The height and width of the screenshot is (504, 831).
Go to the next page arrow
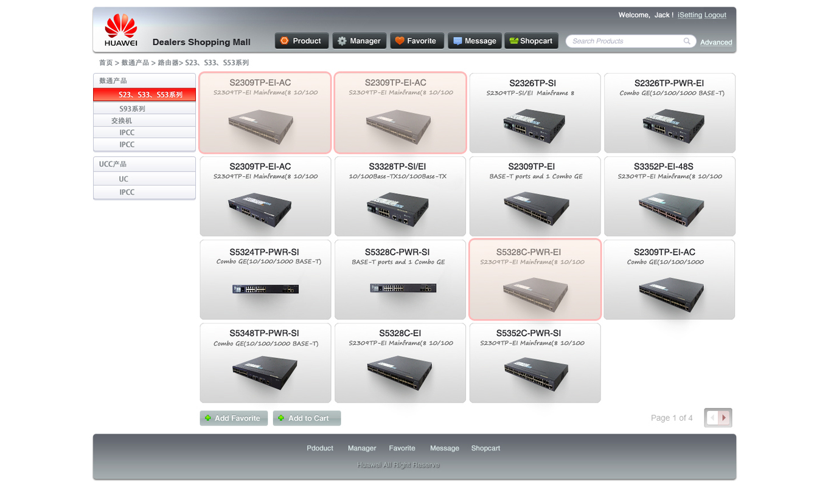[x=724, y=418]
